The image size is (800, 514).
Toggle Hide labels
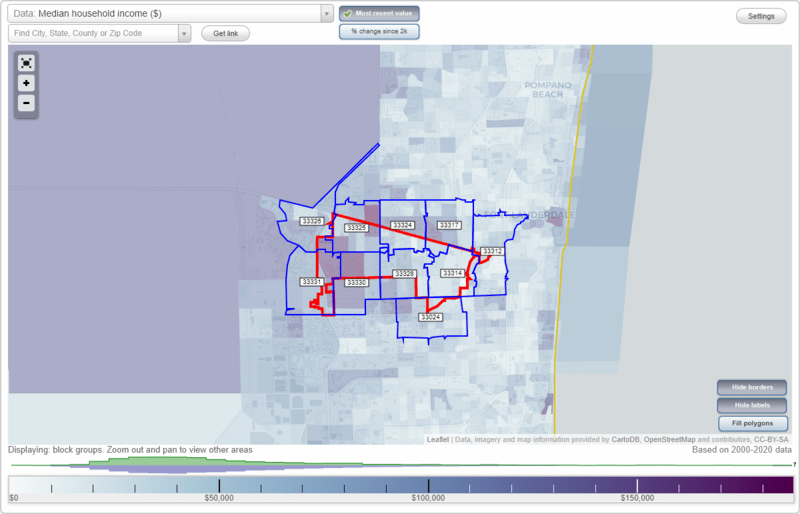[752, 405]
